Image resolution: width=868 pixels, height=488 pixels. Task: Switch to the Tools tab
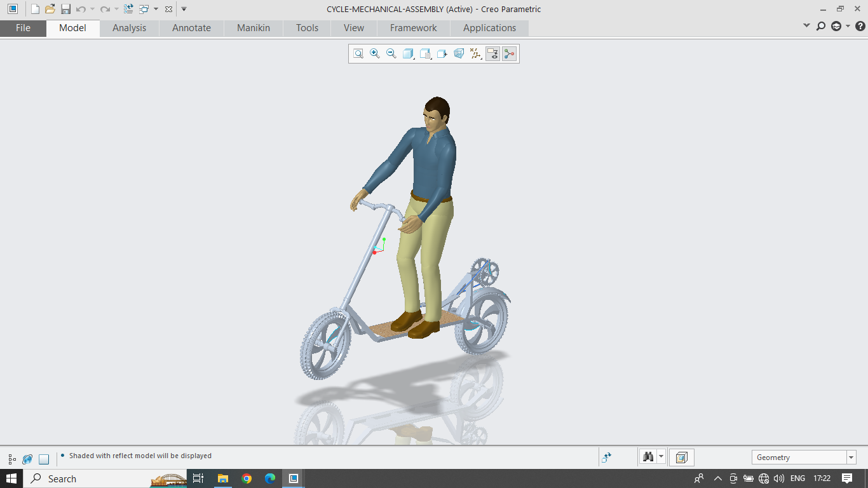307,28
